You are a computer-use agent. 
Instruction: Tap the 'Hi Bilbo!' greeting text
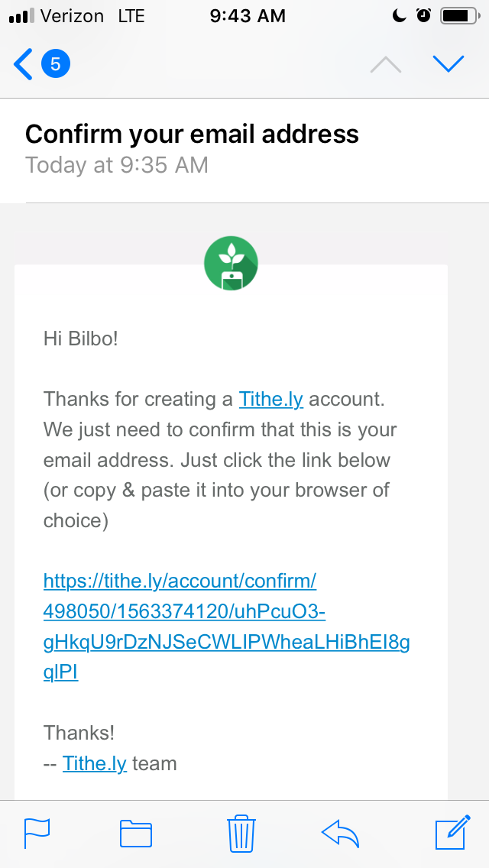pos(81,338)
